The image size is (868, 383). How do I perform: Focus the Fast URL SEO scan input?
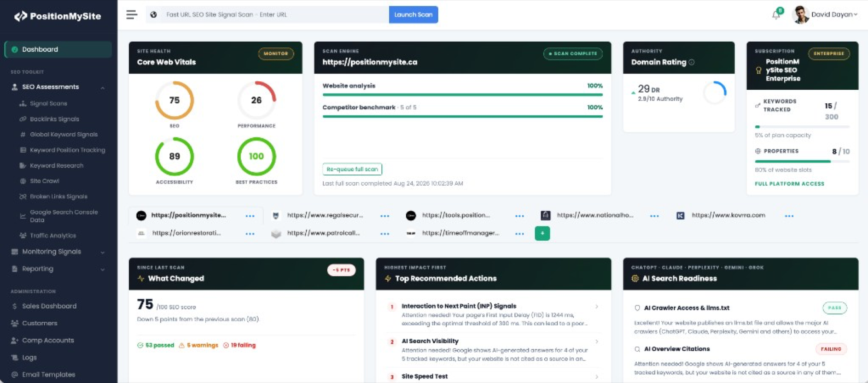(276, 15)
